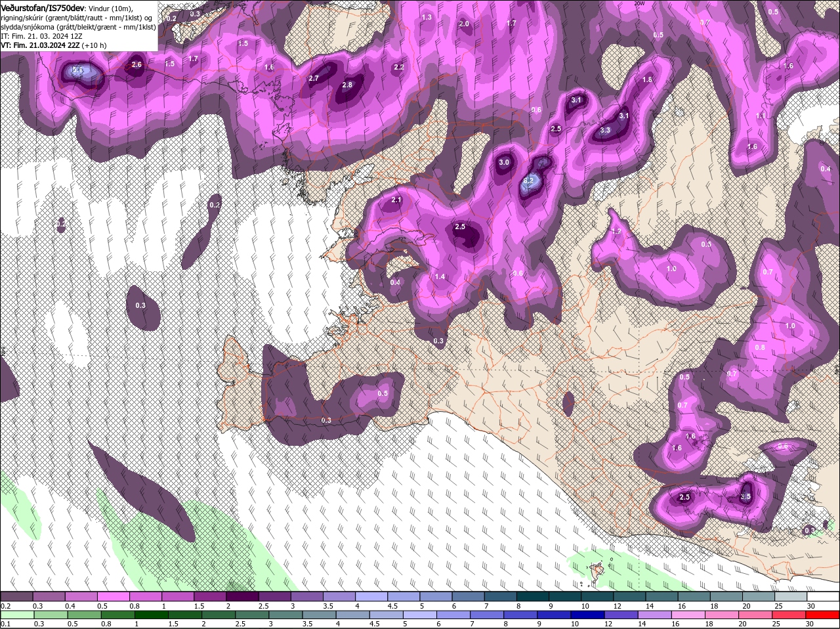Click snow legend swatch between 2 and 2.5
This screenshot has height=629, width=840.
pyautogui.click(x=242, y=596)
